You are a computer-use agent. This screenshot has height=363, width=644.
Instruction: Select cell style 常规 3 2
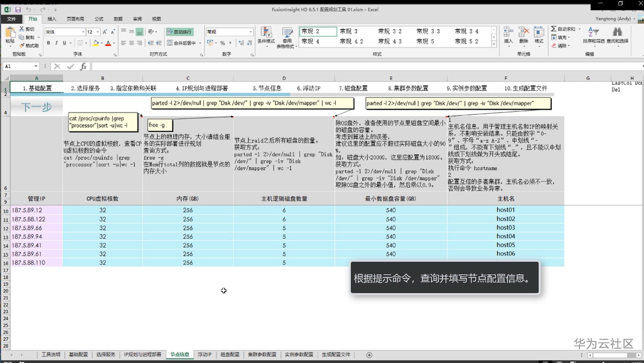[x=390, y=31]
